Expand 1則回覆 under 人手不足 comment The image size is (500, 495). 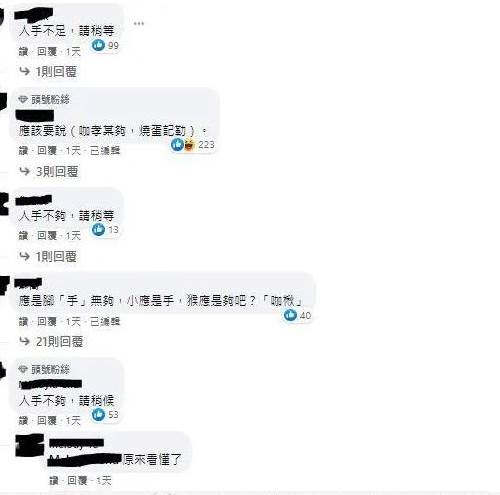(x=48, y=71)
